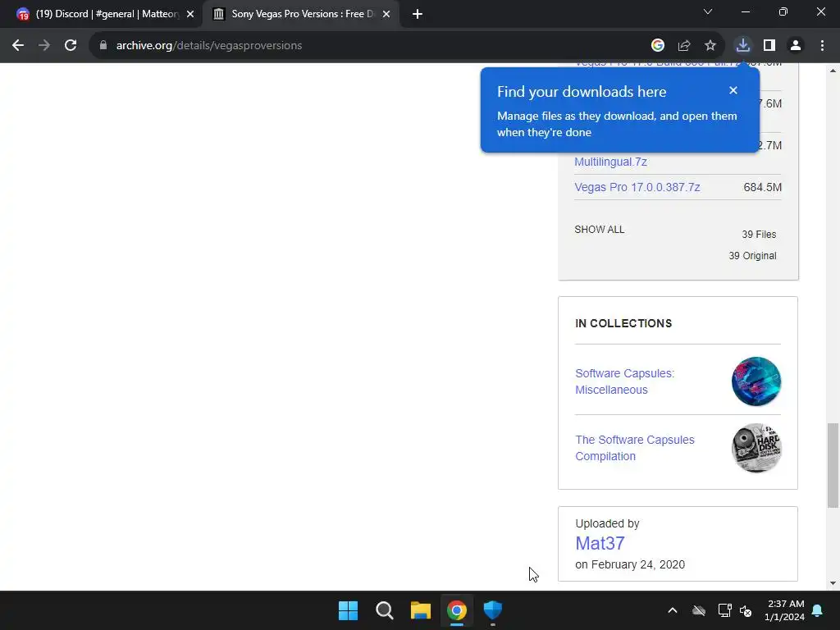Open the 39 Files listing
Screen dimensions: 840x630
click(759, 235)
